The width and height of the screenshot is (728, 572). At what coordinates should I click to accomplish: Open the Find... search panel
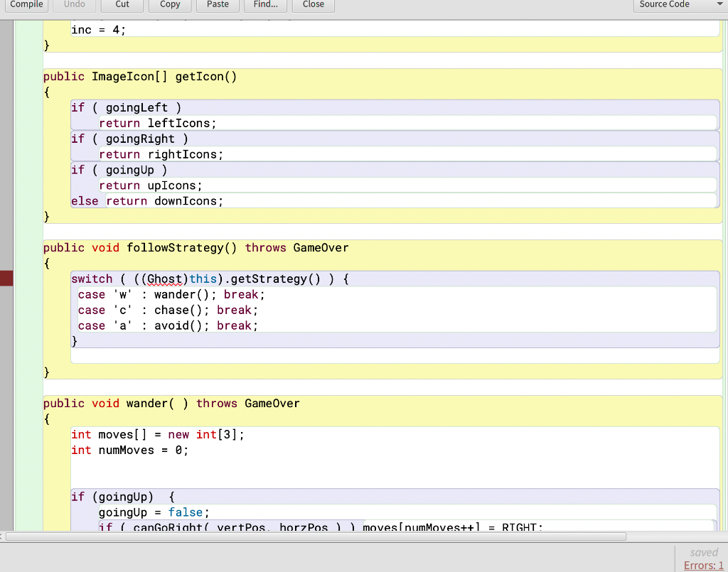[265, 5]
